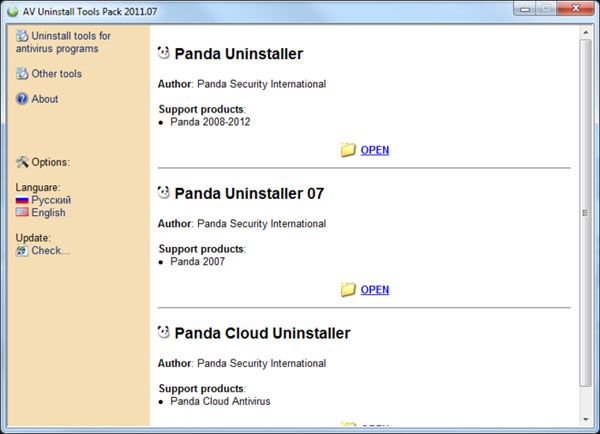Click panda icon beside Panda Uninstaller 07
The height and width of the screenshot is (434, 600).
(x=164, y=193)
